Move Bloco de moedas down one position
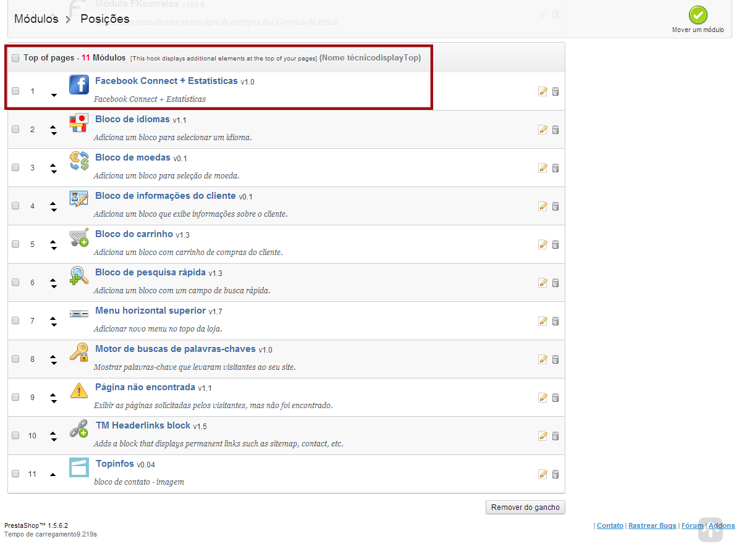The width and height of the screenshot is (739, 560). pyautogui.click(x=53, y=172)
